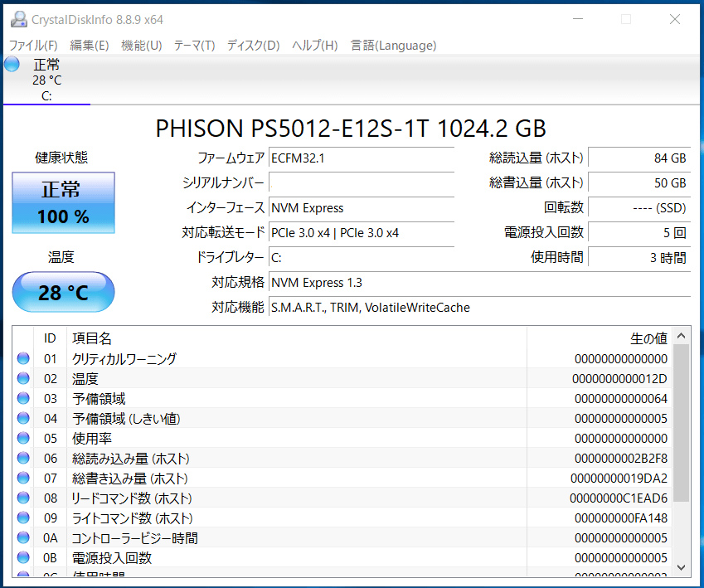Click the ドライブレター field showing C:
This screenshot has width=704, height=588.
362,258
